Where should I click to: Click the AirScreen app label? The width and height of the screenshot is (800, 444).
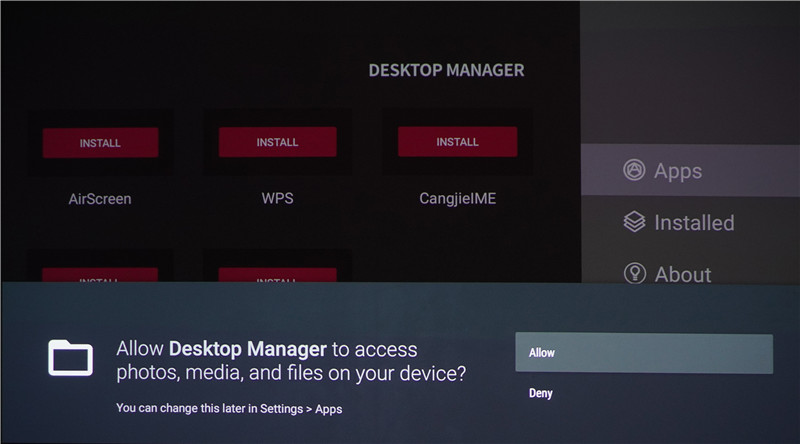pos(100,199)
